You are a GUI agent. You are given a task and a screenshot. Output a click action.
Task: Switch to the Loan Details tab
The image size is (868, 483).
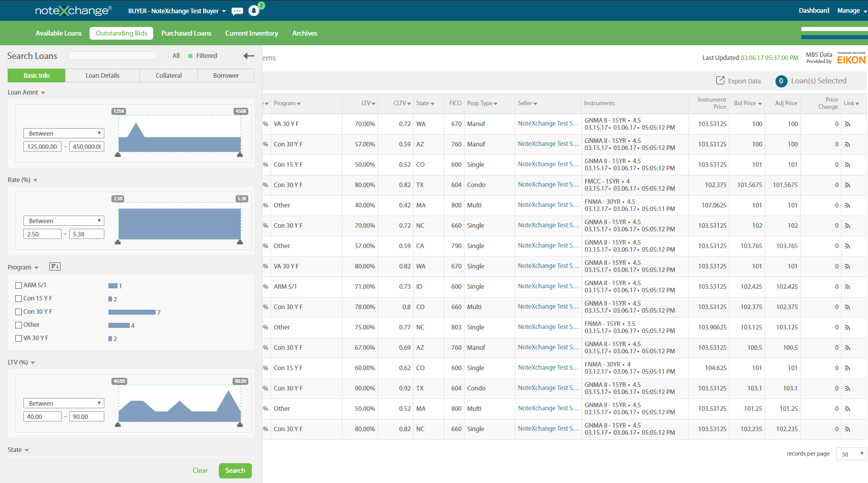[x=102, y=75]
